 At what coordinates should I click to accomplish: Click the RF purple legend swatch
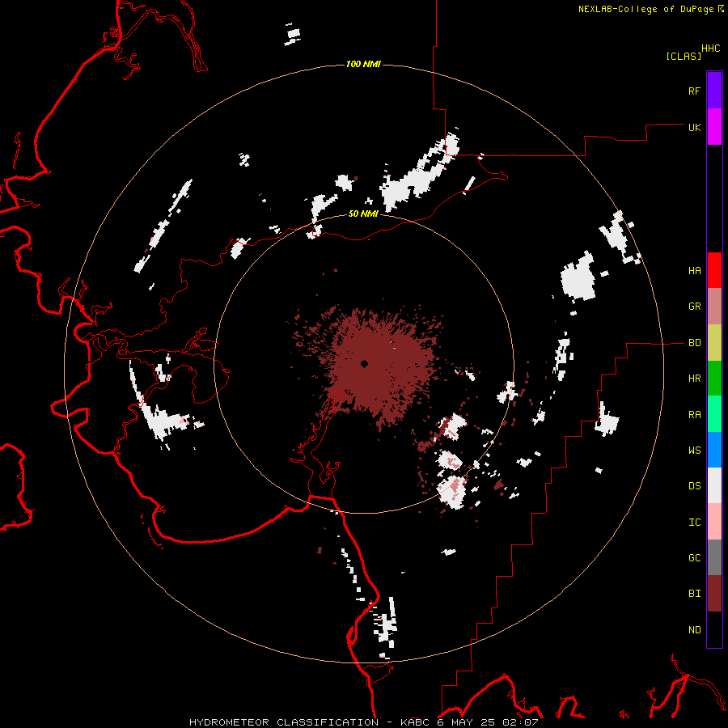714,91
